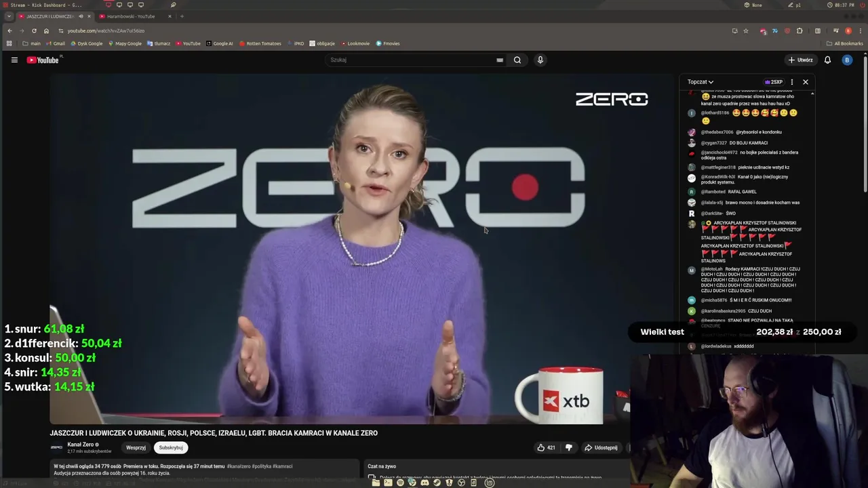The height and width of the screenshot is (488, 868).
Task: Open YouTube notifications bell
Action: click(x=827, y=60)
